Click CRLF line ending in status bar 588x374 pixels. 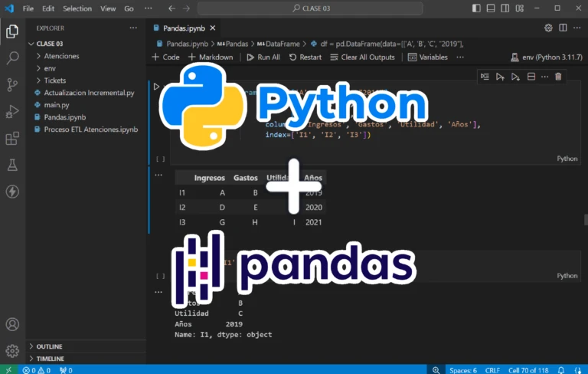492,370
